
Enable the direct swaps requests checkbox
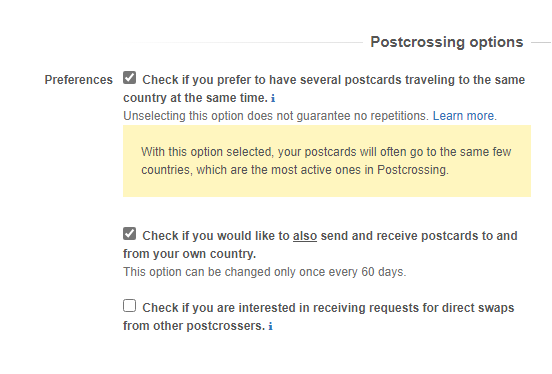[x=130, y=306]
